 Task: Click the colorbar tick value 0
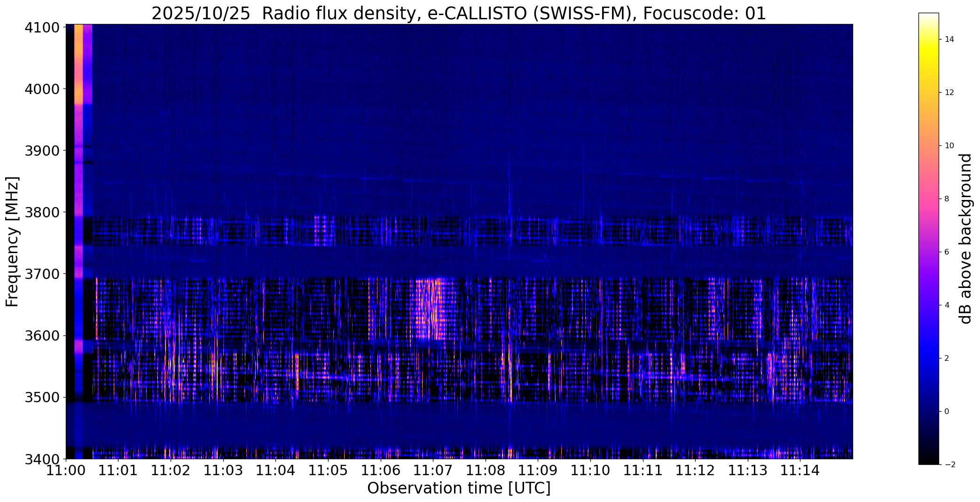pyautogui.click(x=947, y=412)
